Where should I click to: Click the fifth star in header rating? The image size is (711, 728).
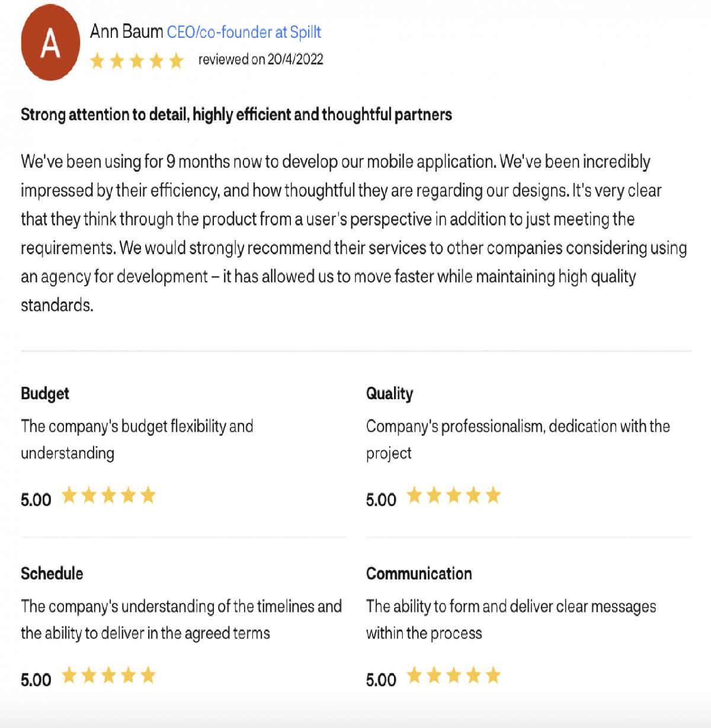coord(176,60)
